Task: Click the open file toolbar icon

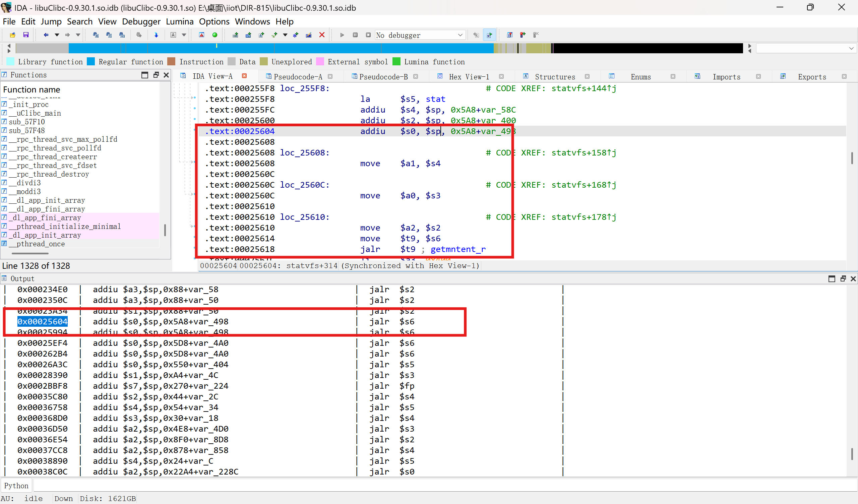Action: (13, 35)
